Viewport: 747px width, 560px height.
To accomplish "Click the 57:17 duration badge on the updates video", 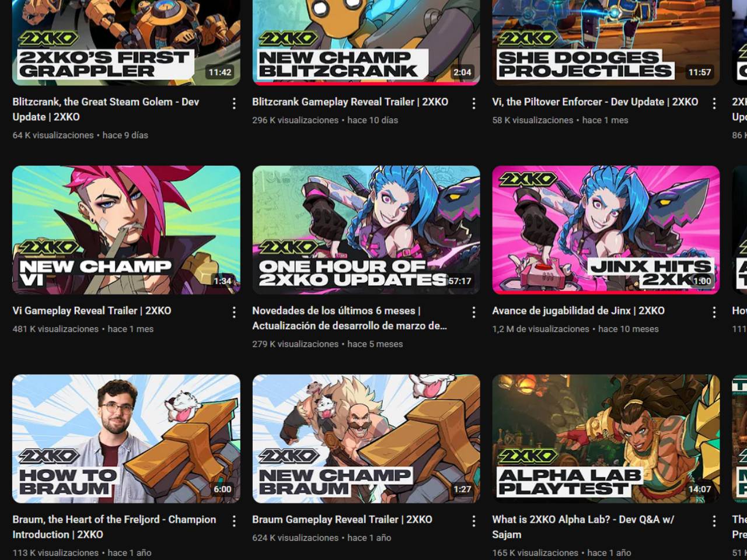I will pos(459,281).
